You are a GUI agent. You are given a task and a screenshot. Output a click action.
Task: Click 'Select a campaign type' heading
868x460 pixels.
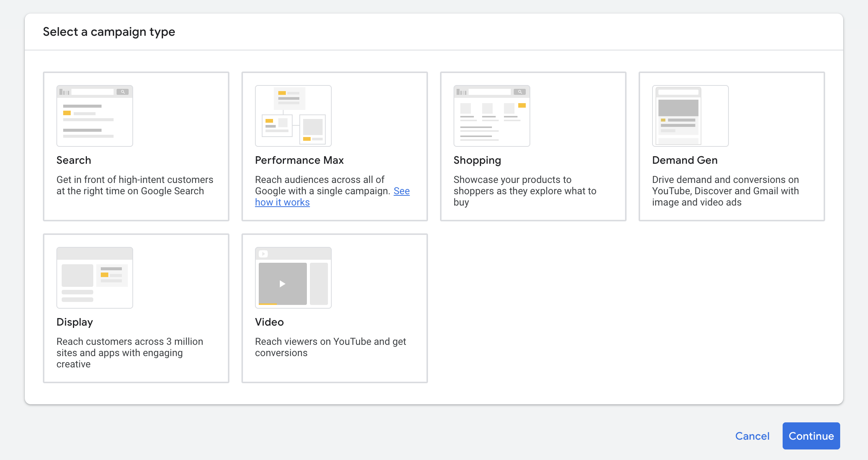[109, 32]
